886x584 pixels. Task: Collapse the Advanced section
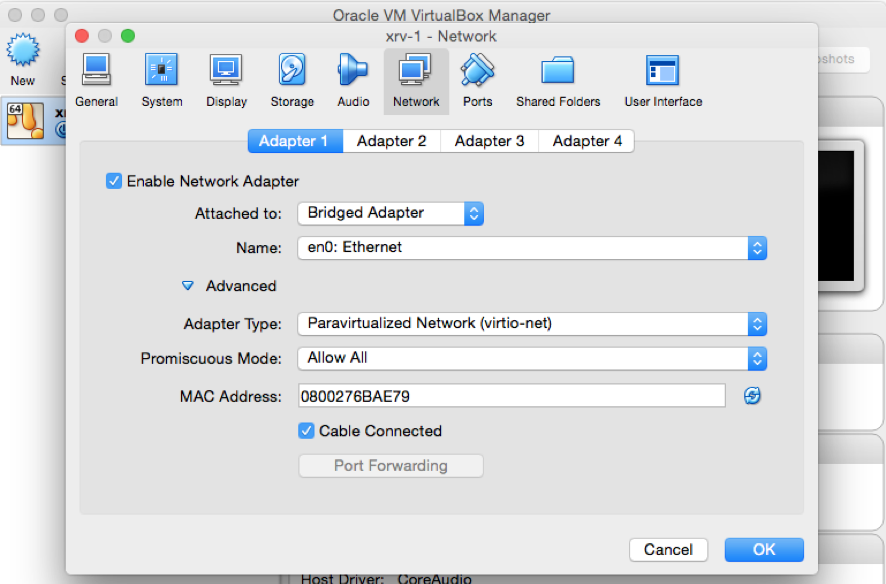point(188,286)
